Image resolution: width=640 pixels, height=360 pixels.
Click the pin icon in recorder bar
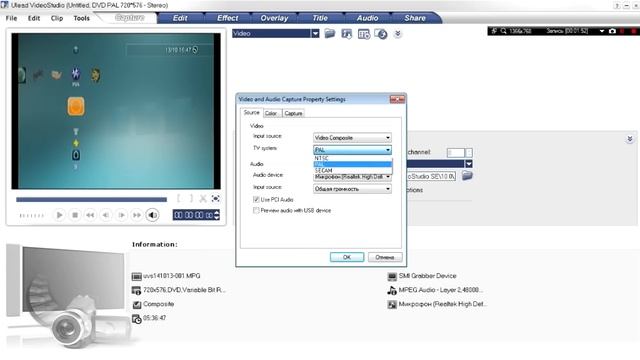pyautogui.click(x=494, y=31)
